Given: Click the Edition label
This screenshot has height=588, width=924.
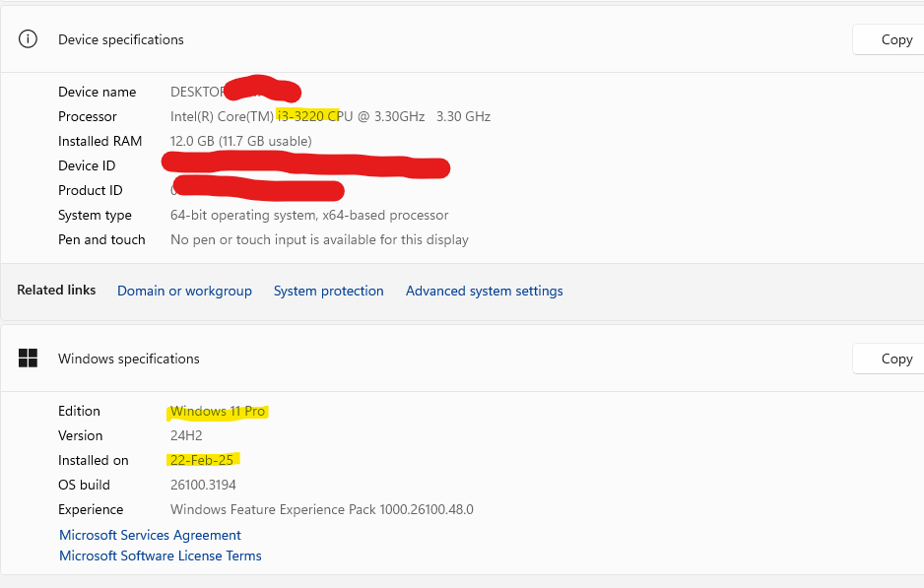Looking at the screenshot, I should pyautogui.click(x=79, y=412).
